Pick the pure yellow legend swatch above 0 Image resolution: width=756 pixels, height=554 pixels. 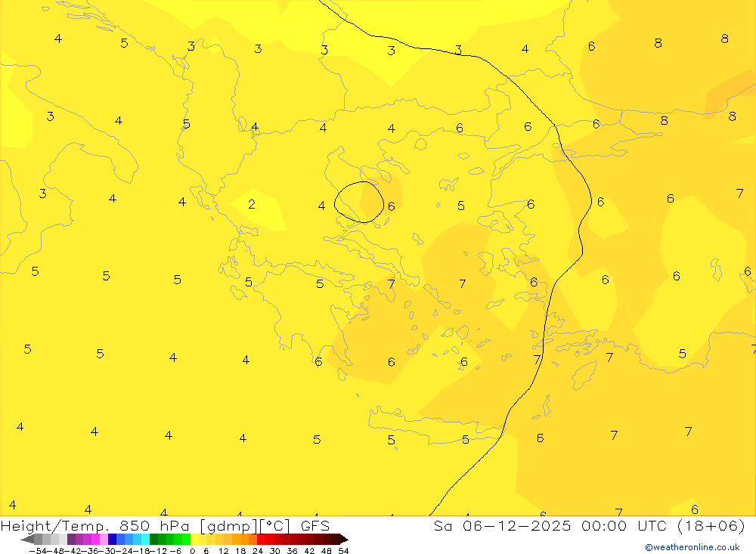coord(194,539)
